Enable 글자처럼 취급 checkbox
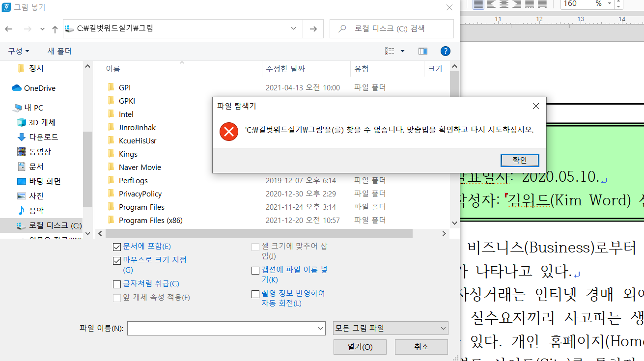Screen dimensions: 644x361 point(117,284)
